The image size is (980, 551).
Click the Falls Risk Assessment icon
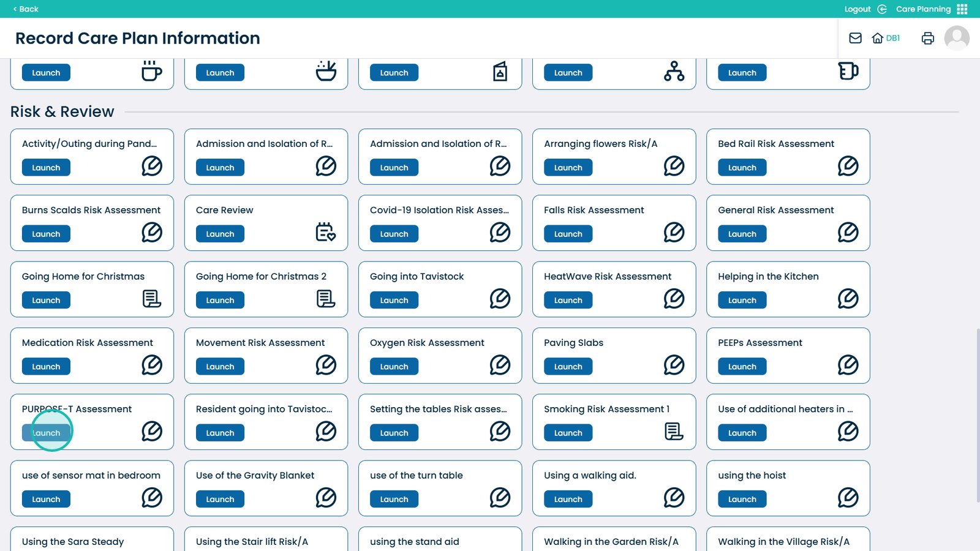click(674, 232)
